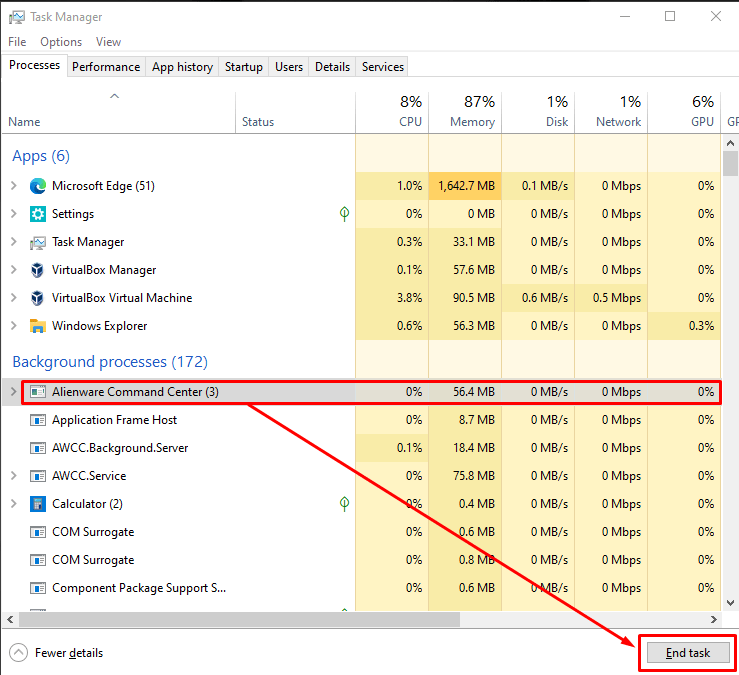
Task: Select the Processes tab
Action: coord(34,65)
